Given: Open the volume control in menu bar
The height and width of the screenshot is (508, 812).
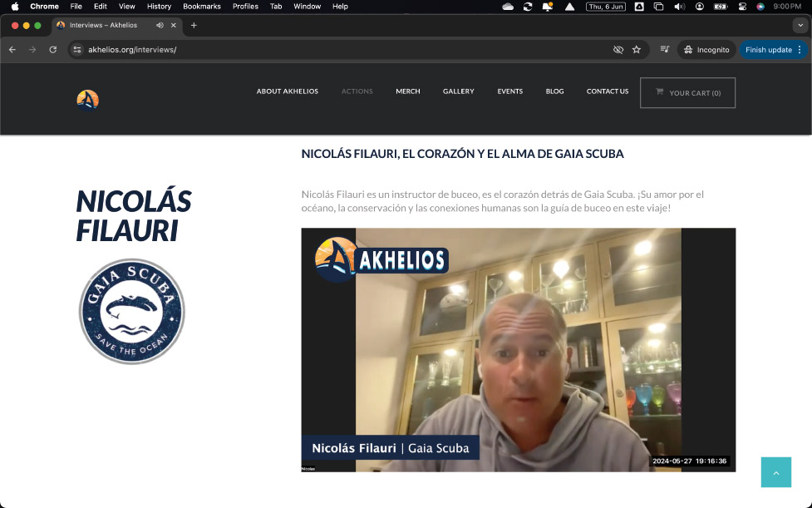Looking at the screenshot, I should [x=679, y=7].
